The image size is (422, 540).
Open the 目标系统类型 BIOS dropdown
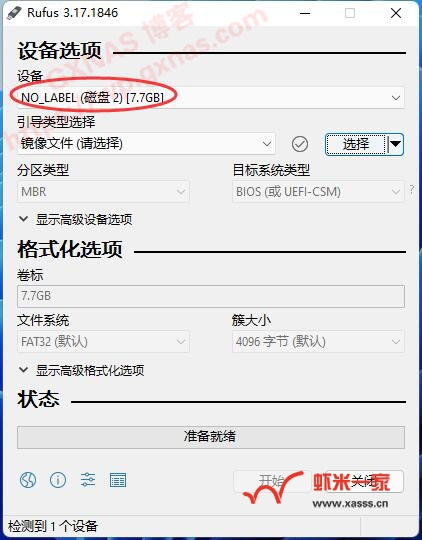(318, 191)
